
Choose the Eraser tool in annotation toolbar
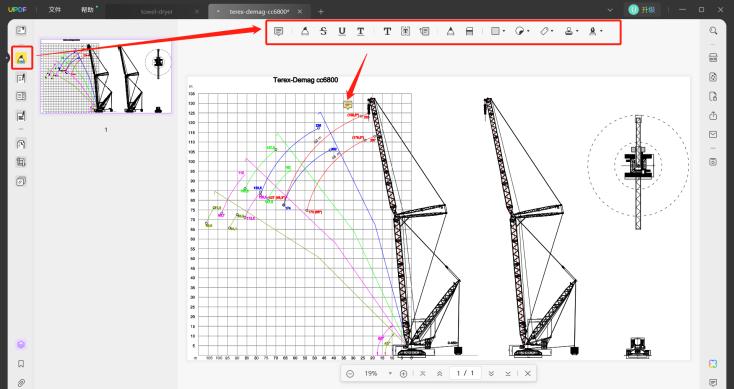(x=470, y=31)
